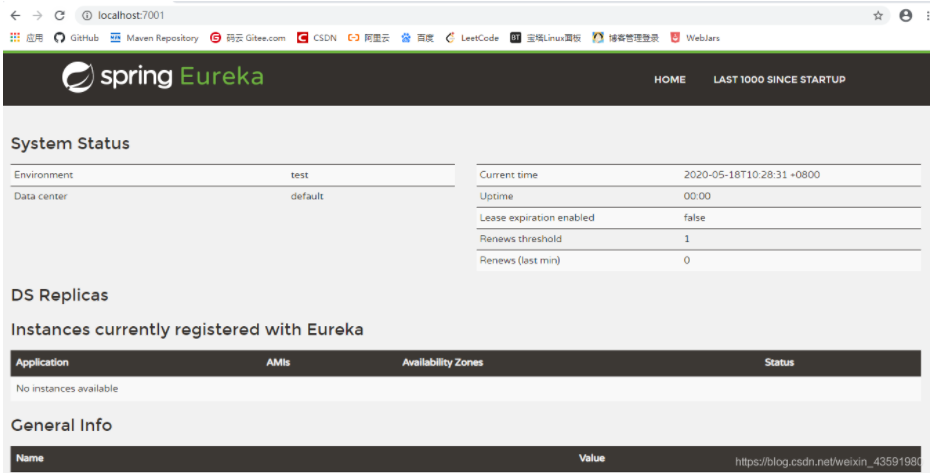Click the browser forward arrow
Screen dimensions: 936x473
click(x=37, y=16)
